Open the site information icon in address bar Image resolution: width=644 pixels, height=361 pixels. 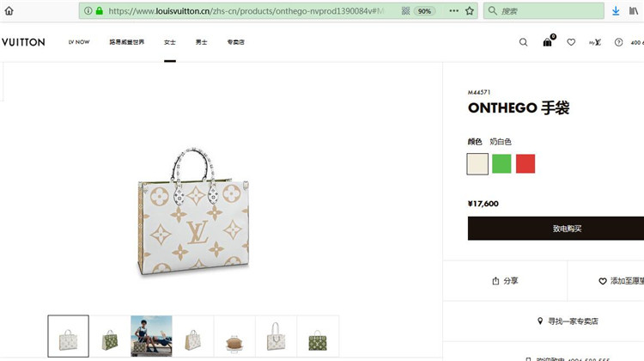coord(88,10)
